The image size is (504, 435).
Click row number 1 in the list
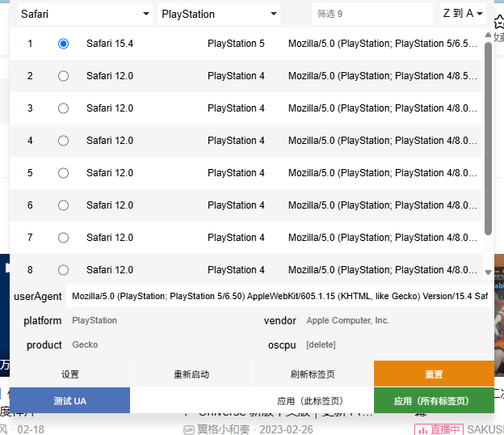[30, 44]
